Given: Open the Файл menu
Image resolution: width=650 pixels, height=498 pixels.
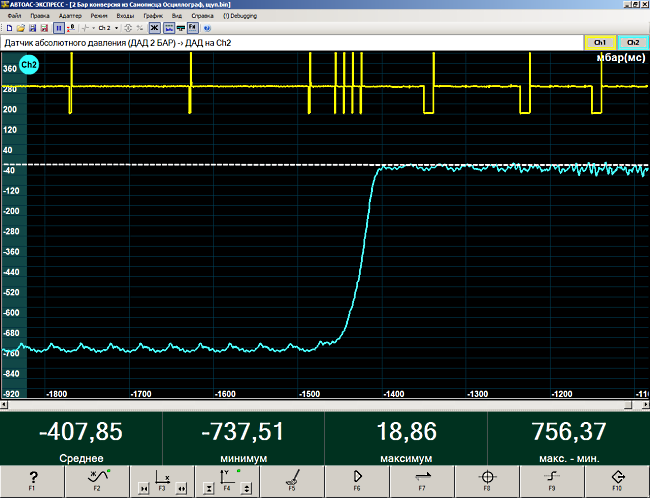Looking at the screenshot, I should (x=13, y=17).
